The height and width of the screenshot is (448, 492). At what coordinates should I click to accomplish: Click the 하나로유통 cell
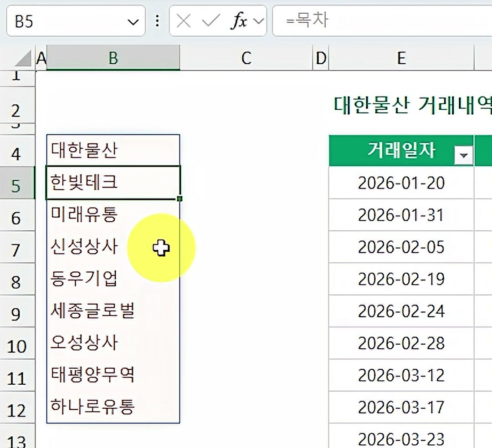tap(113, 407)
